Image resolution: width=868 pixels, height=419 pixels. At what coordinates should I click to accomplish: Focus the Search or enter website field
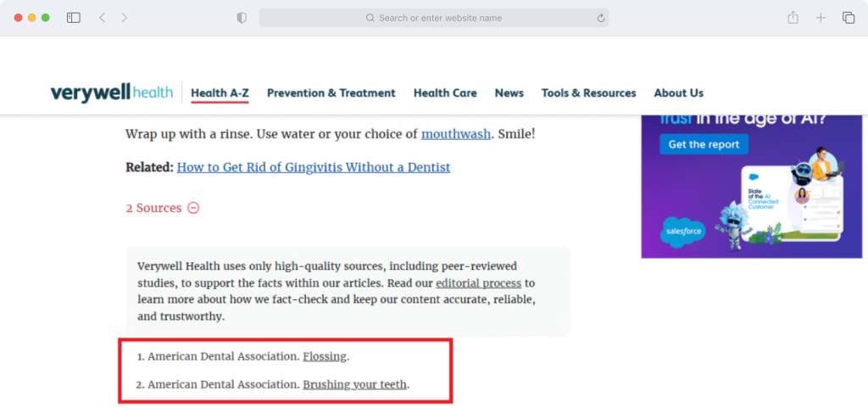click(x=433, y=18)
